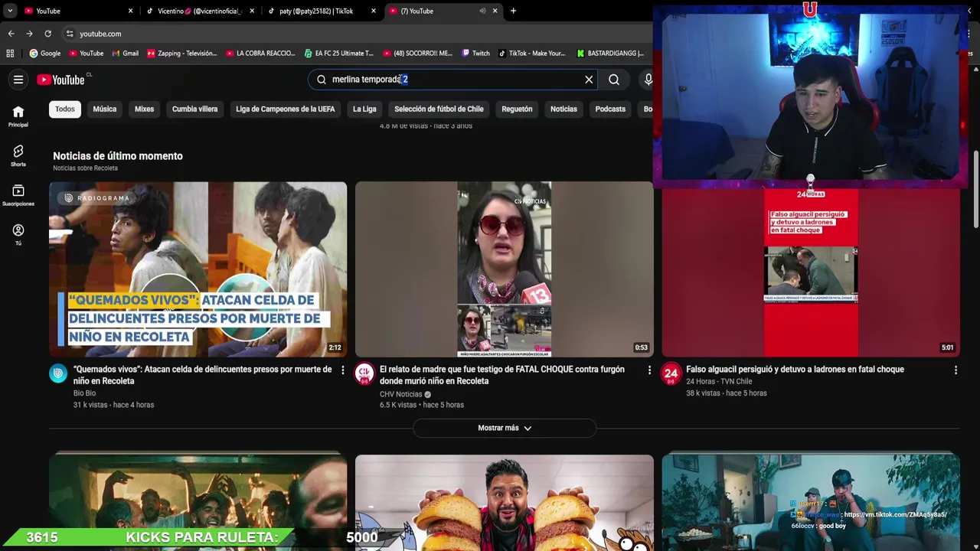Submit search with the magnifier button
This screenshot has width=980, height=551.
click(x=614, y=80)
